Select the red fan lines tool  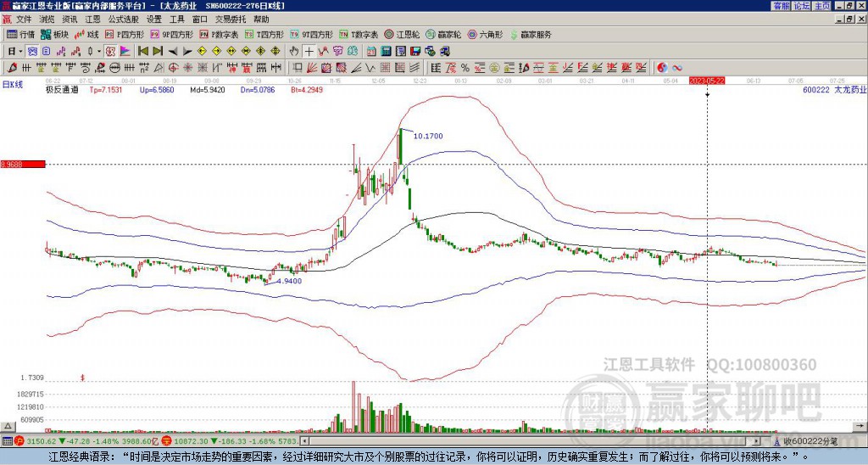click(x=311, y=68)
